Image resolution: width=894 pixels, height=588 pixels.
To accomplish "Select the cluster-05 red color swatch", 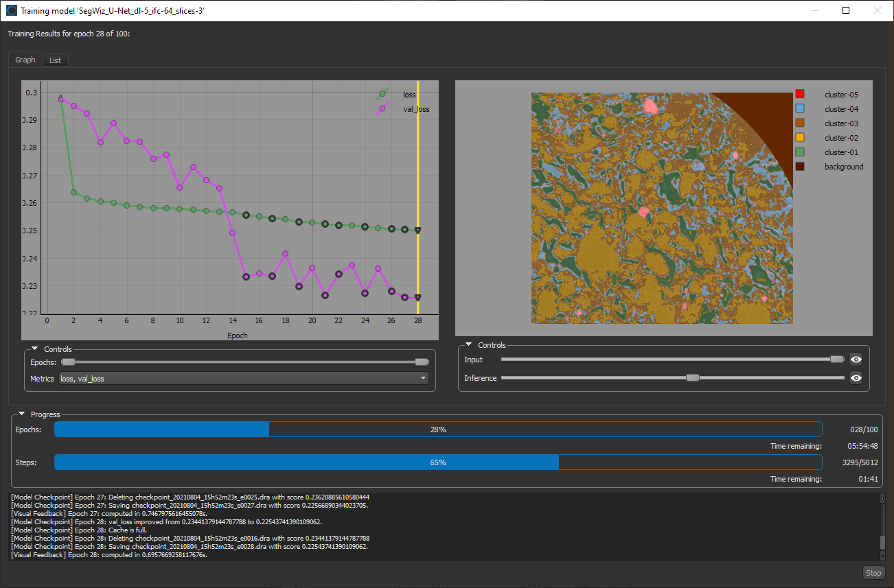I will coord(799,94).
